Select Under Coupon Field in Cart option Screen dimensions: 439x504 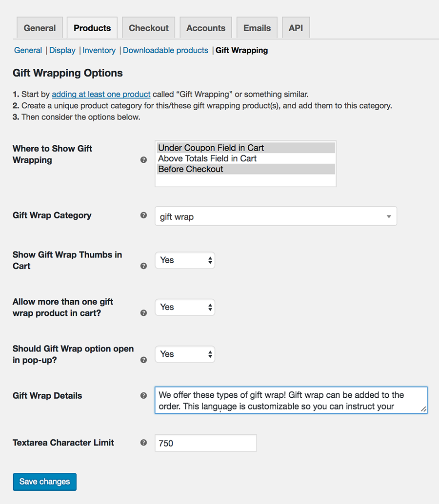coord(246,148)
